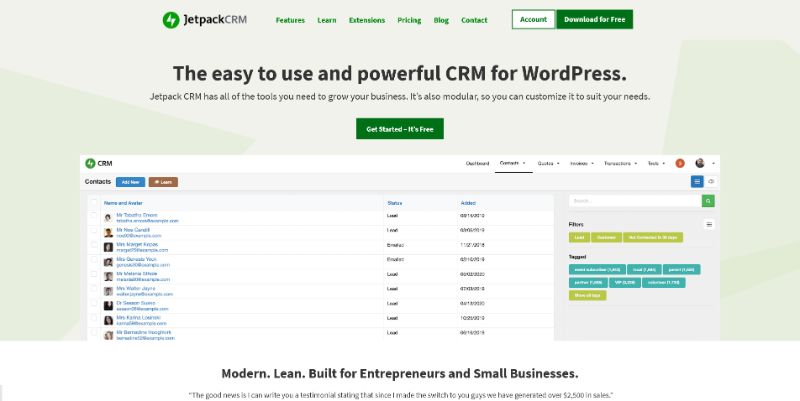Click into the contacts Search field
800x401 pixels.
[635, 201]
